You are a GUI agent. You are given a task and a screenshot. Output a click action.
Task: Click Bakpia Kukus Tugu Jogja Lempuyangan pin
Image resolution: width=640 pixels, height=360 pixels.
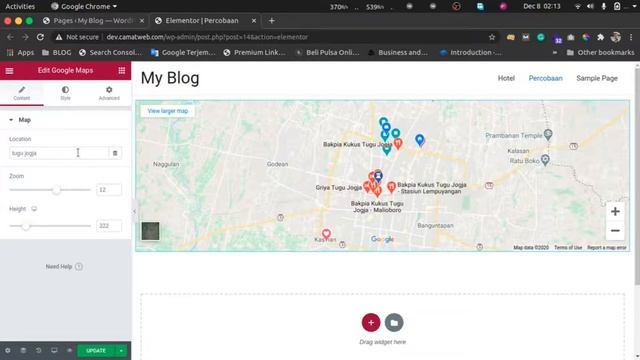pyautogui.click(x=391, y=187)
